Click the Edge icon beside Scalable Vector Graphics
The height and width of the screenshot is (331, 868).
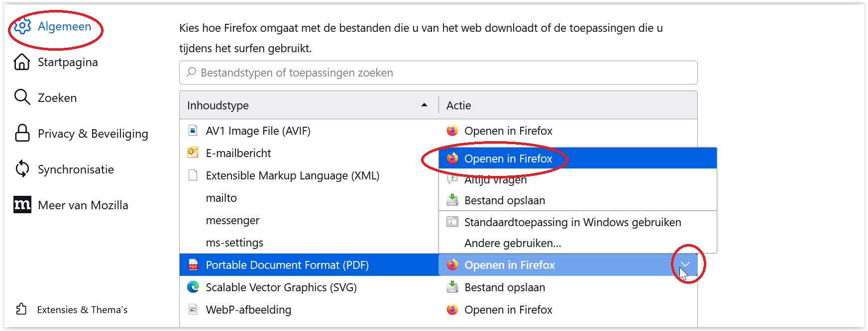click(x=193, y=287)
